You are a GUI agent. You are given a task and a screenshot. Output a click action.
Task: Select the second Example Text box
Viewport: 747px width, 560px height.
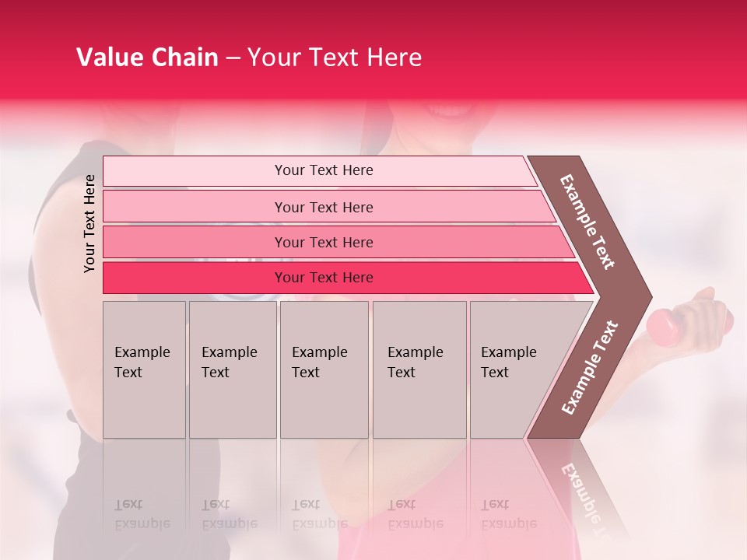click(x=233, y=369)
